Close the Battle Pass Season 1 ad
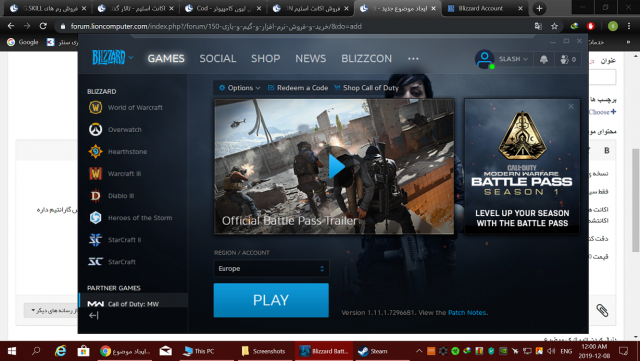Screen dimensions: 640x361 571,107
